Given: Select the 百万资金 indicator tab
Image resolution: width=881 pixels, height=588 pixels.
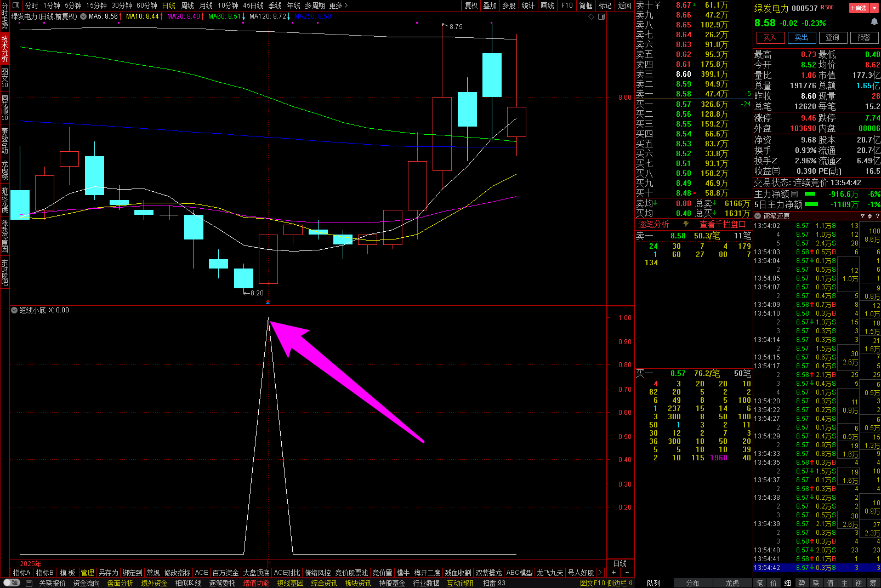Looking at the screenshot, I should coord(225,573).
